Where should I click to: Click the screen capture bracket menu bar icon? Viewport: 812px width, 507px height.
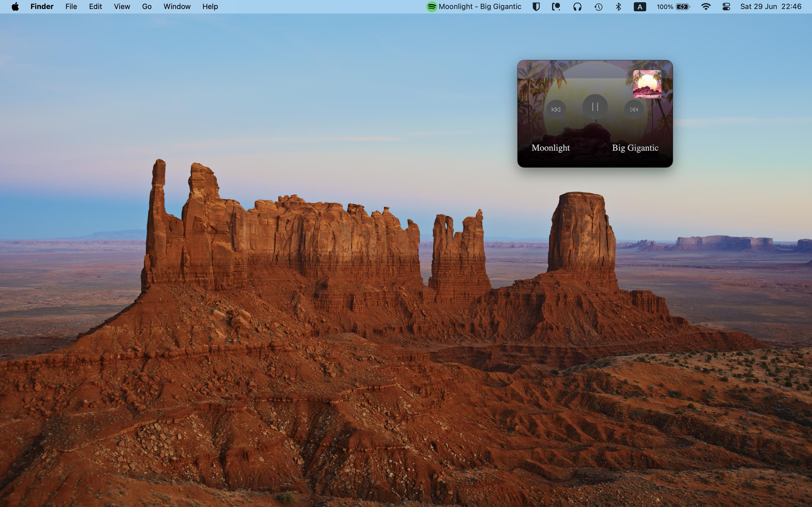[x=556, y=7]
